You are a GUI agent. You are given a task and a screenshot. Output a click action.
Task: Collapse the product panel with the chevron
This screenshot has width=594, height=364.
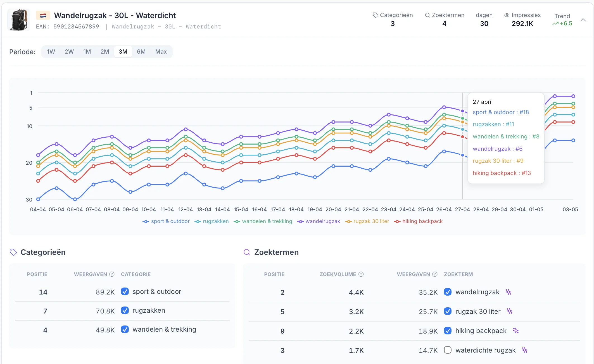click(x=583, y=20)
